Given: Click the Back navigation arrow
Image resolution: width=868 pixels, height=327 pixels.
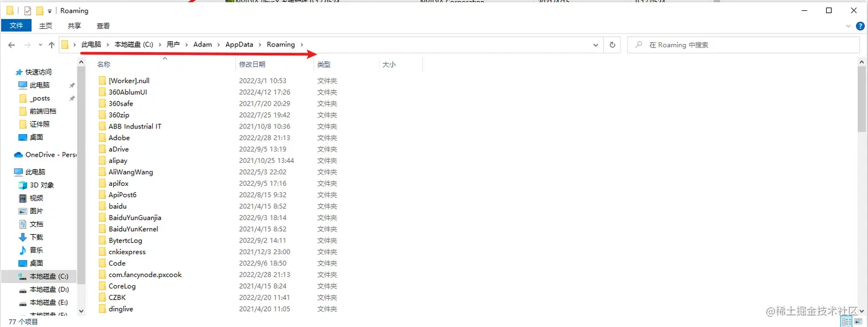Looking at the screenshot, I should [x=12, y=45].
